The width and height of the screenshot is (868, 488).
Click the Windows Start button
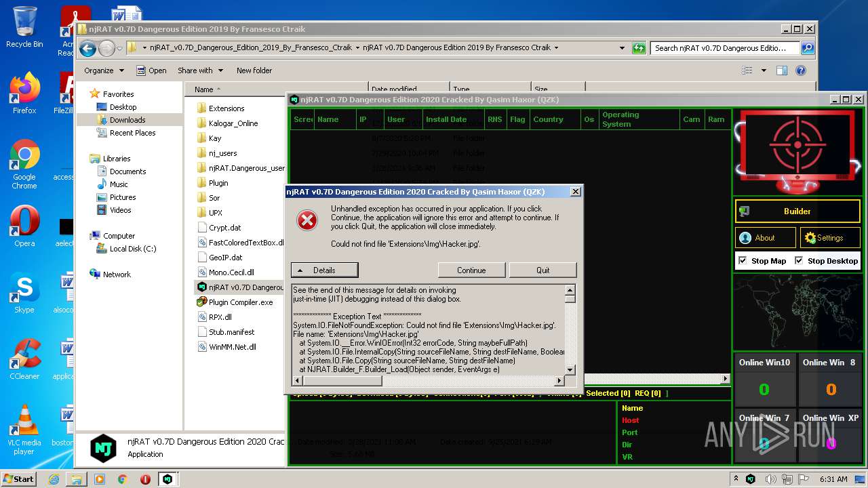click(19, 479)
